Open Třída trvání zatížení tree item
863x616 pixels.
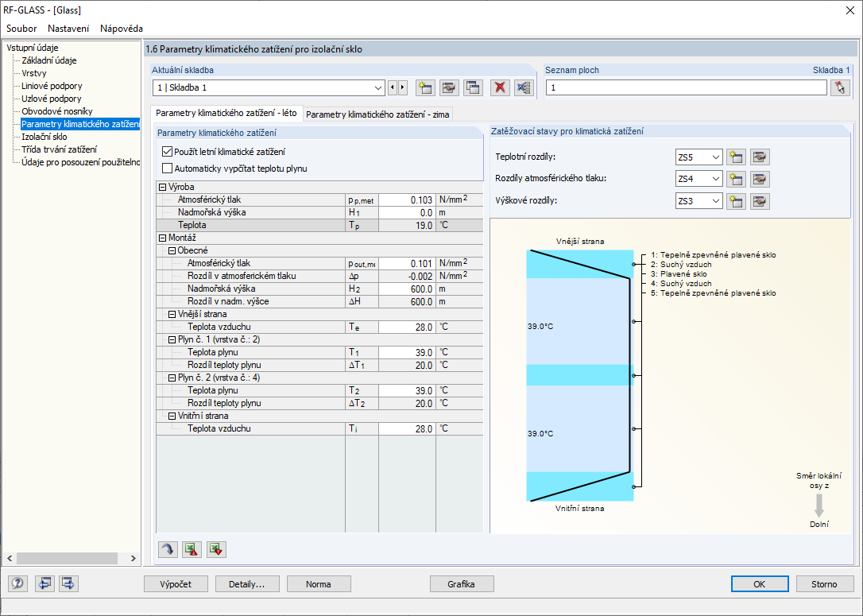[x=59, y=149]
